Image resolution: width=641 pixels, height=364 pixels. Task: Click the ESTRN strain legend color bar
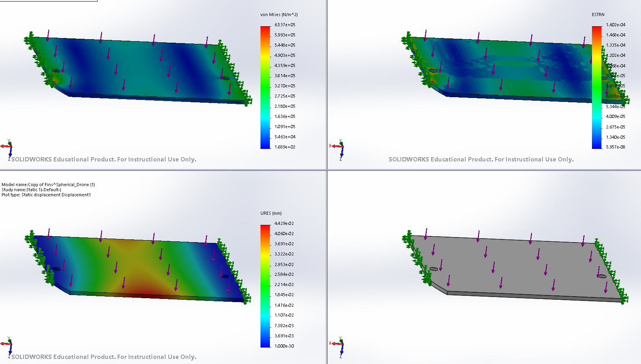pyautogui.click(x=597, y=87)
